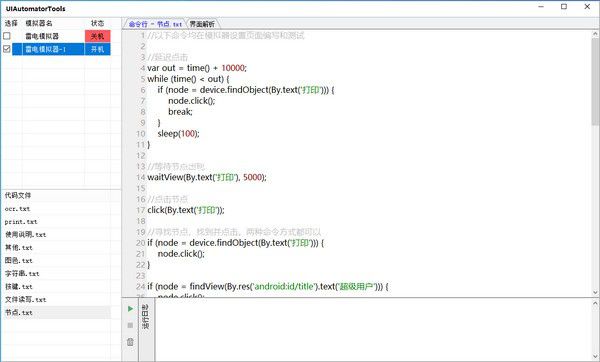Open print.txt in the code file list
Viewport: 600px width, 362px height.
tap(21, 222)
